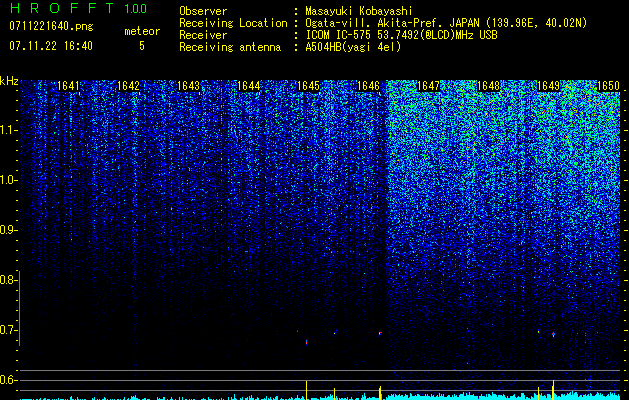The width and height of the screenshot is (629, 400).
Task: Click the filename 0711221640.png
Action: [x=51, y=26]
